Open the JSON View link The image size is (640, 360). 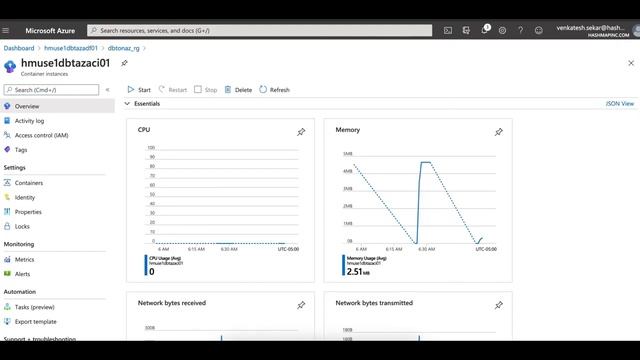coord(620,104)
